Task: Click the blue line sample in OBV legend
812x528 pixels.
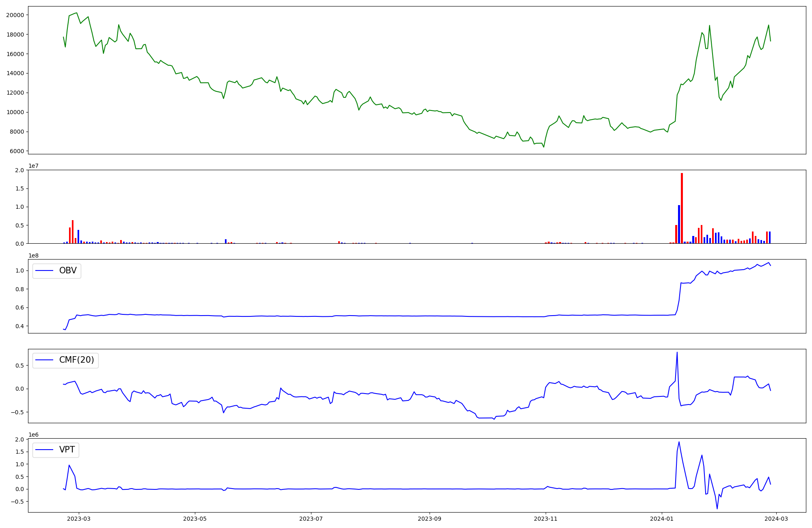Action: (45, 271)
